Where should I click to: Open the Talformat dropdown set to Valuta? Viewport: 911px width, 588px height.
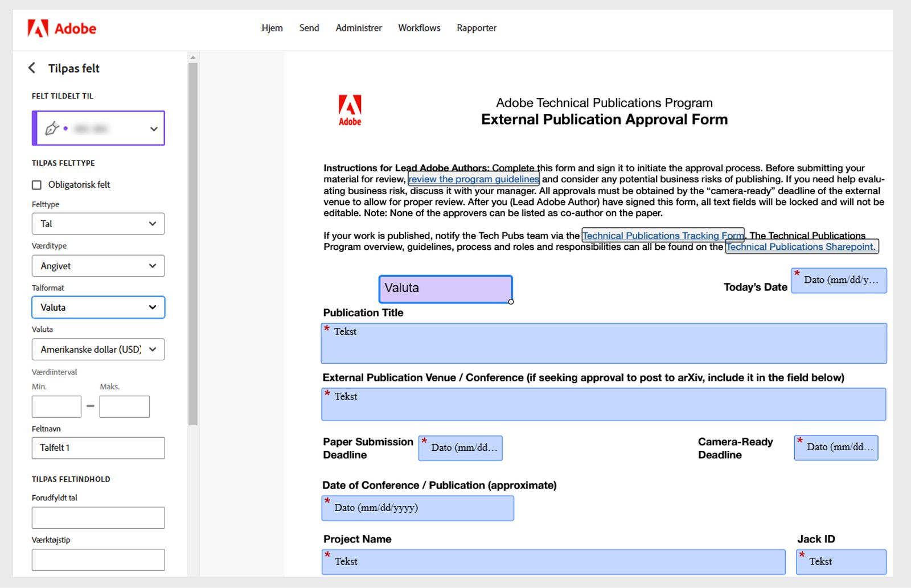click(99, 307)
